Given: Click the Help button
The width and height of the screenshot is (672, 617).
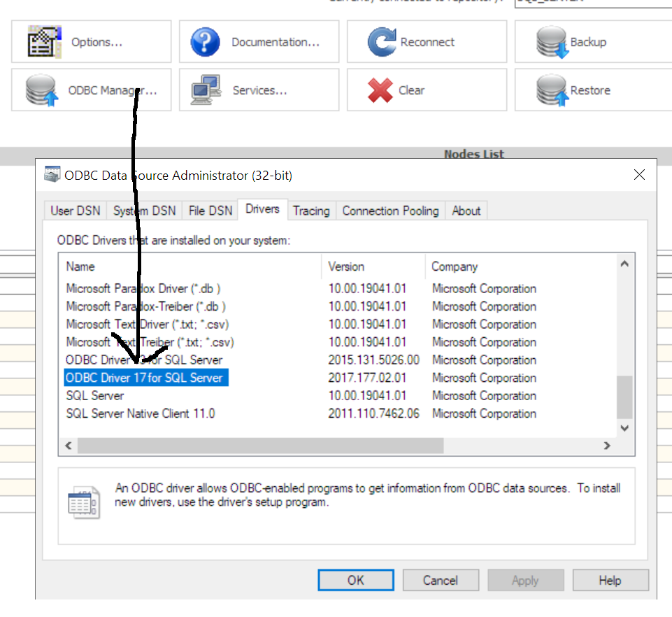Looking at the screenshot, I should [610, 580].
